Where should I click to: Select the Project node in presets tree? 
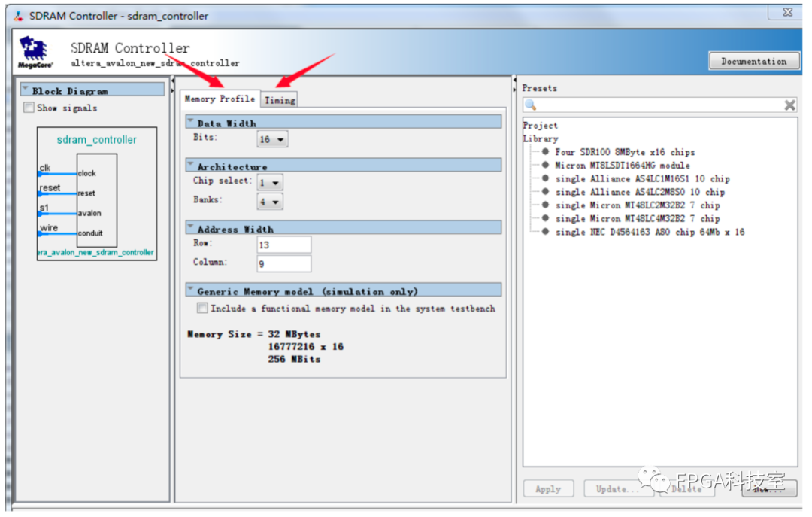coord(540,126)
